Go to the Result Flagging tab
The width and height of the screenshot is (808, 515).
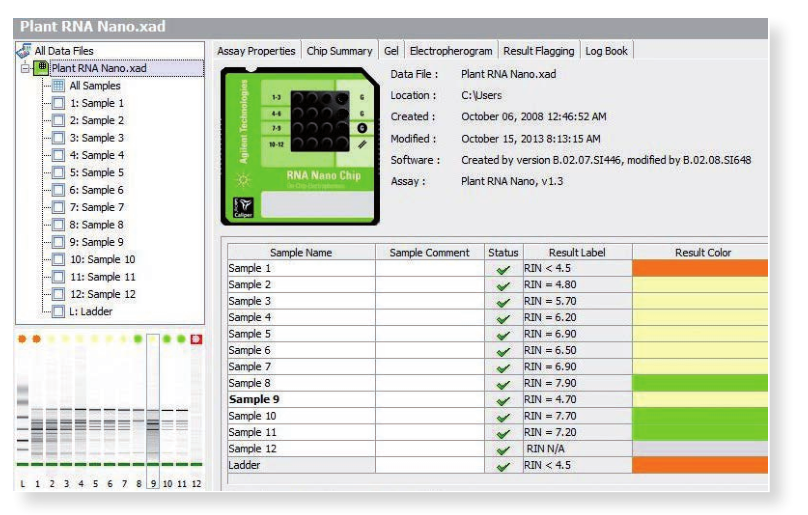(x=538, y=51)
